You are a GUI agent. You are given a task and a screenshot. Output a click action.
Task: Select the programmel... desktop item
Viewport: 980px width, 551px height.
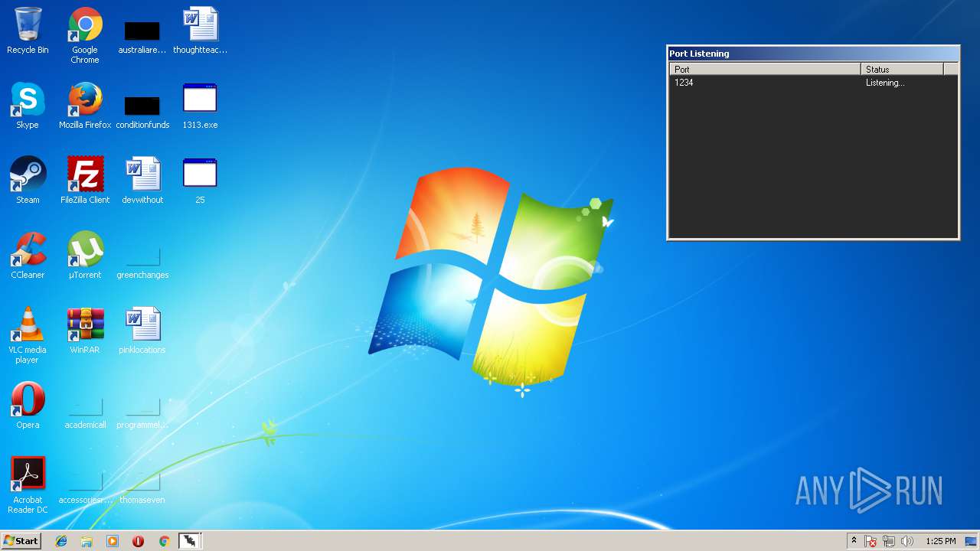point(142,414)
